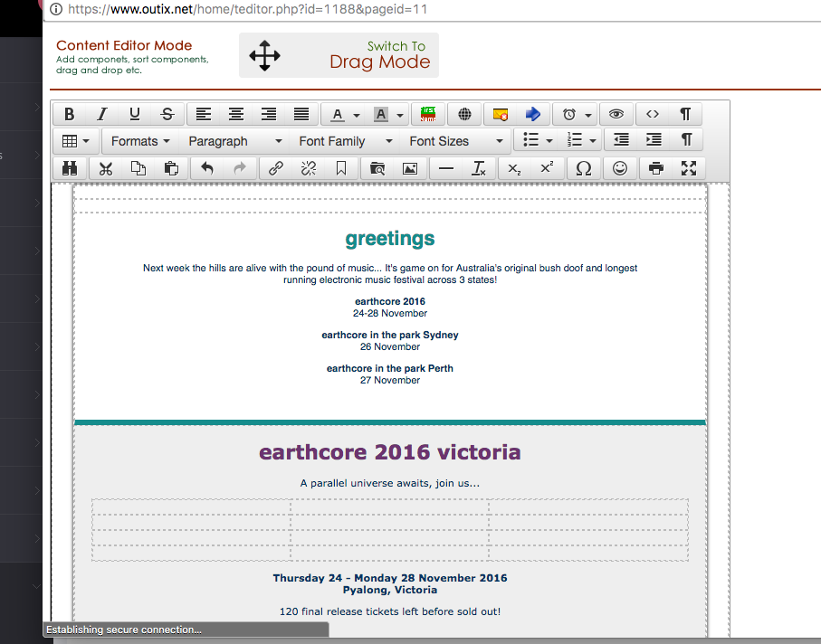Insert a special character (omega)
This screenshot has width=821, height=644.
point(584,168)
